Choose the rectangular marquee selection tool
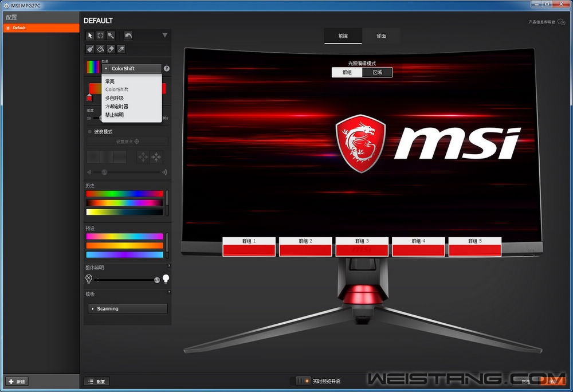 100,36
